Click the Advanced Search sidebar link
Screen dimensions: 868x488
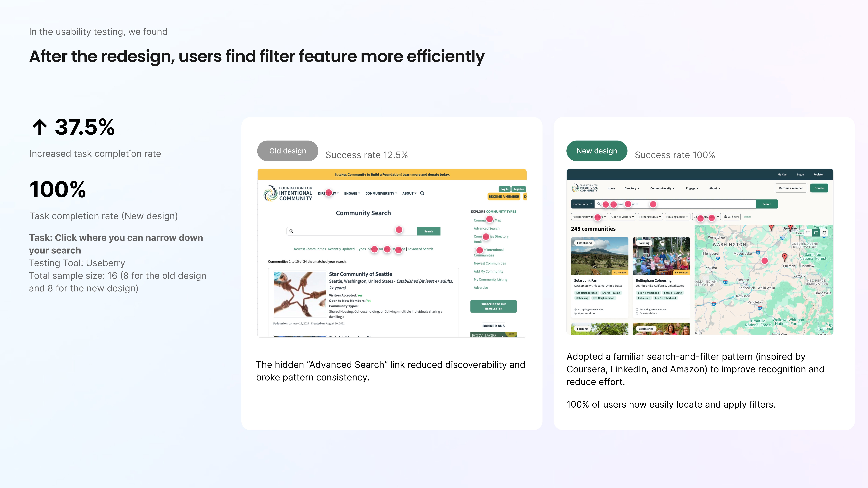coord(486,228)
